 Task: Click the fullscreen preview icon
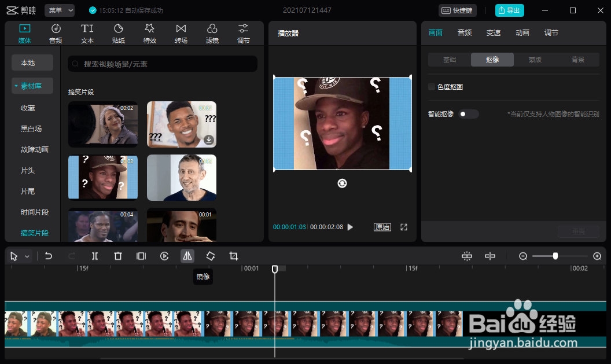click(x=404, y=227)
